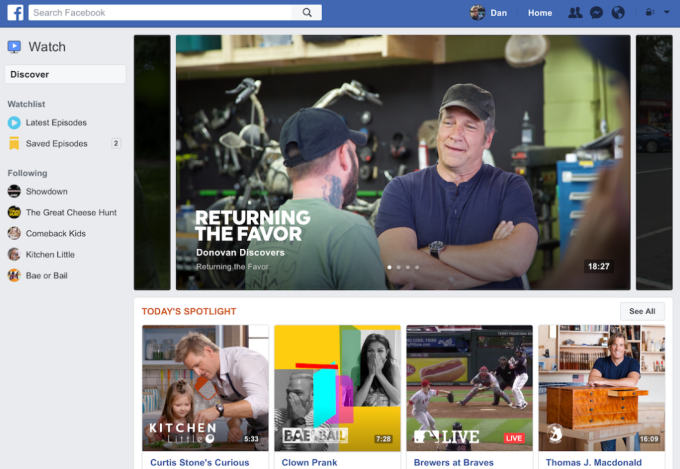The image size is (680, 469).
Task: Go to Home in top bar
Action: point(540,13)
